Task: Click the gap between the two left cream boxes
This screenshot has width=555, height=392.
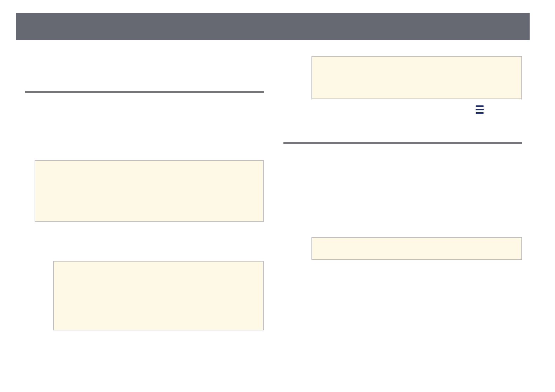Action: pos(149,241)
